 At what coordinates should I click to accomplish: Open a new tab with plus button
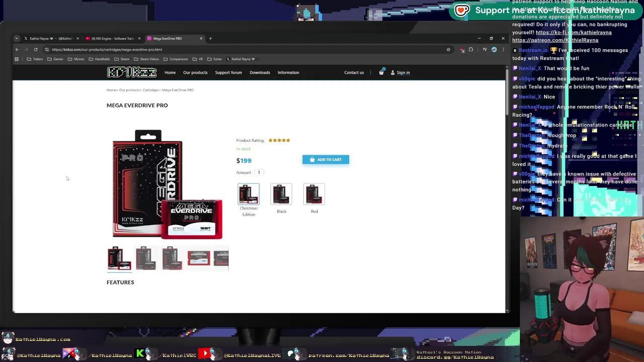[210, 38]
